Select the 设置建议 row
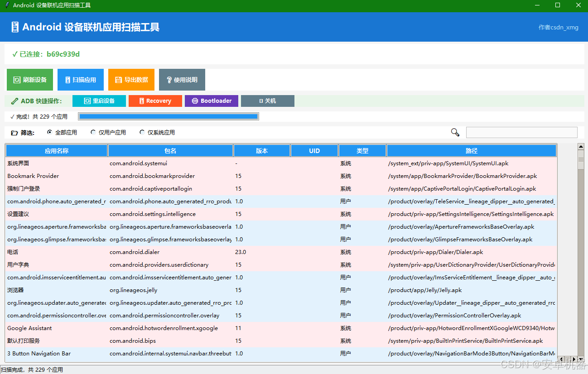Image resolution: width=588 pixels, height=374 pixels. click(281, 214)
